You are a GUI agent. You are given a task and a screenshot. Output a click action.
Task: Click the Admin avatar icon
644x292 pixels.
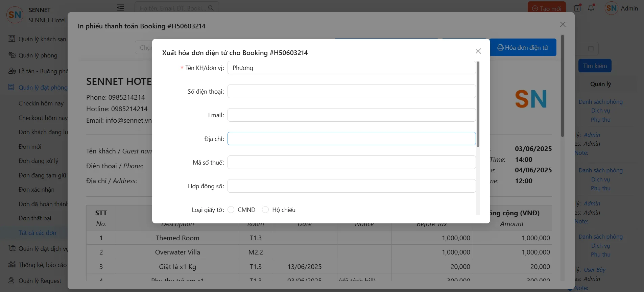(611, 8)
